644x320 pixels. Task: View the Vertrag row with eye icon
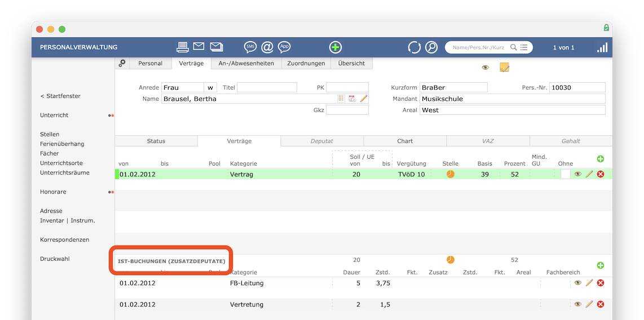pyautogui.click(x=578, y=174)
